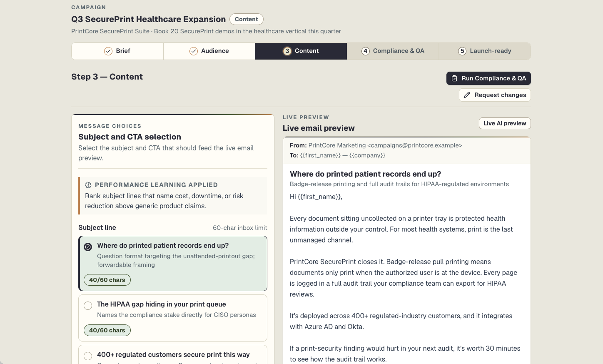Open the Audience step tab
Viewport: 603px width, 364px height.
point(209,51)
